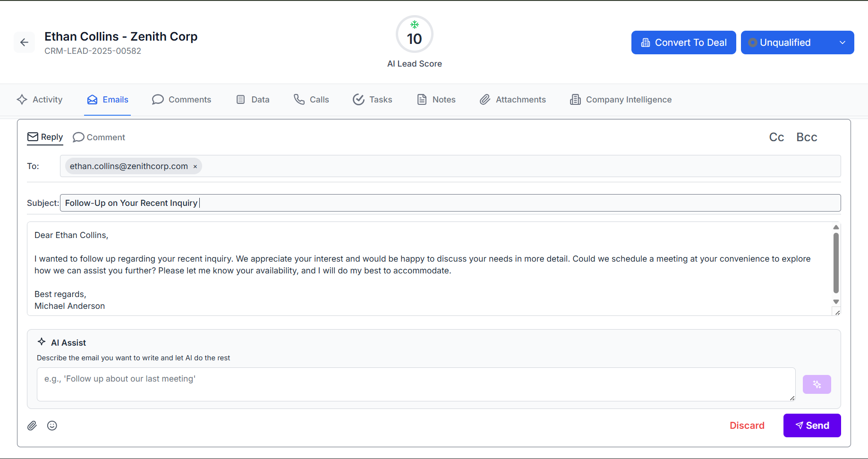Click the AI generate sparkle button
The height and width of the screenshot is (459, 868).
pos(817,384)
